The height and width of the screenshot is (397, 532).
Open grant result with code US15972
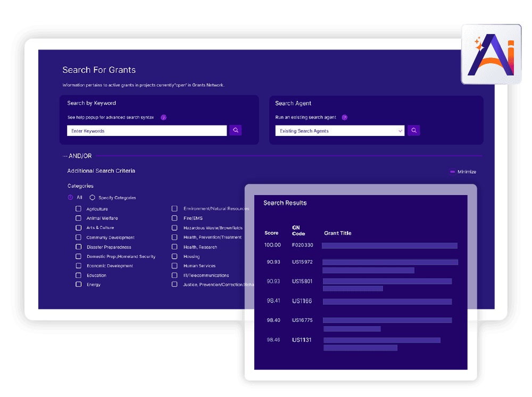click(x=302, y=262)
